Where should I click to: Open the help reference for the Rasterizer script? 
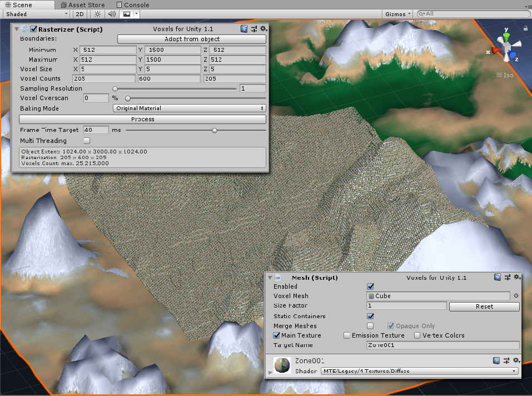click(x=243, y=29)
